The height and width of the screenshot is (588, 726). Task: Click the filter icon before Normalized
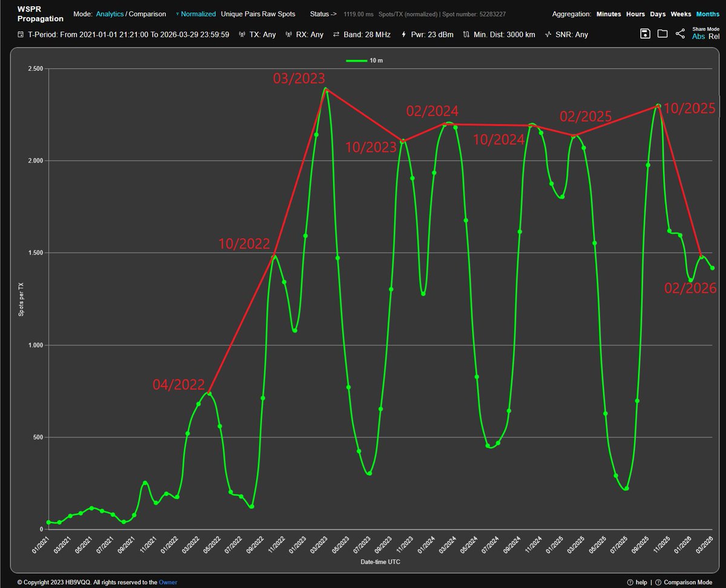coord(177,14)
